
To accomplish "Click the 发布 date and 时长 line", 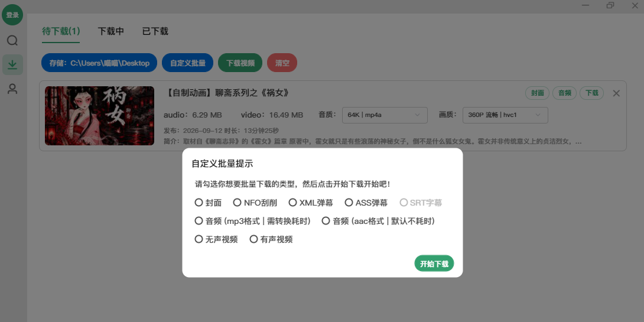I will (221, 131).
